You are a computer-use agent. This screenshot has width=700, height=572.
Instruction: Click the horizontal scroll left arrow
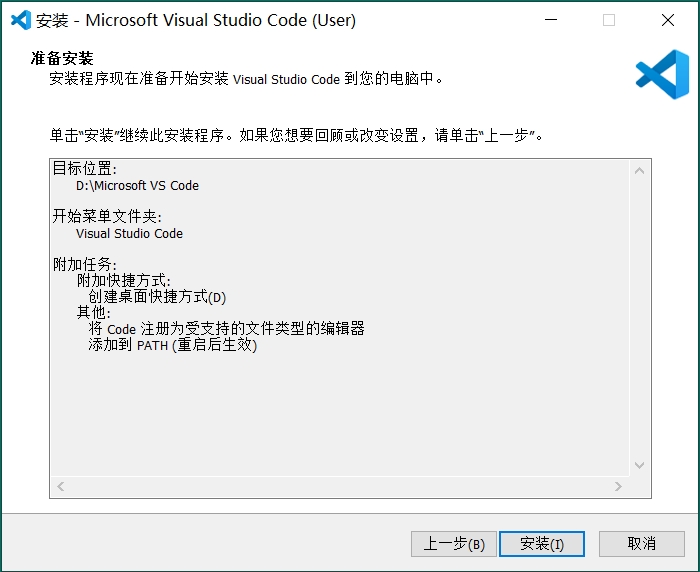pyautogui.click(x=61, y=486)
